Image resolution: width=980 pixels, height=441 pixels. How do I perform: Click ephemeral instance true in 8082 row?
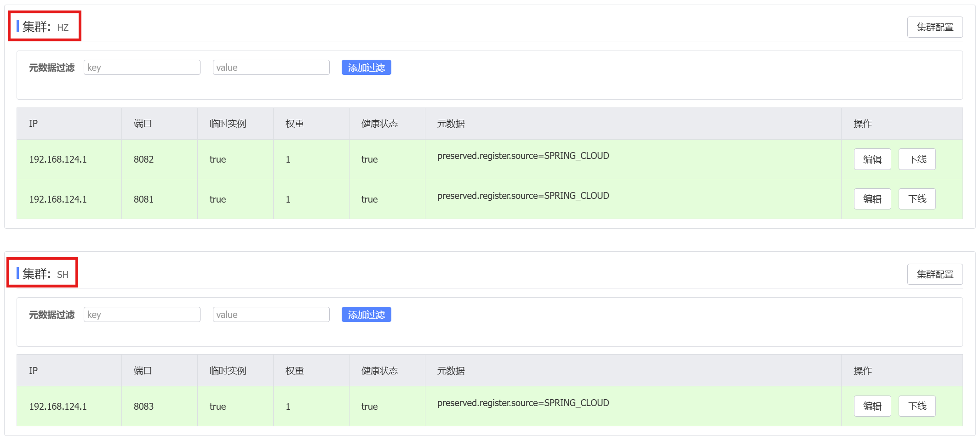coord(218,159)
